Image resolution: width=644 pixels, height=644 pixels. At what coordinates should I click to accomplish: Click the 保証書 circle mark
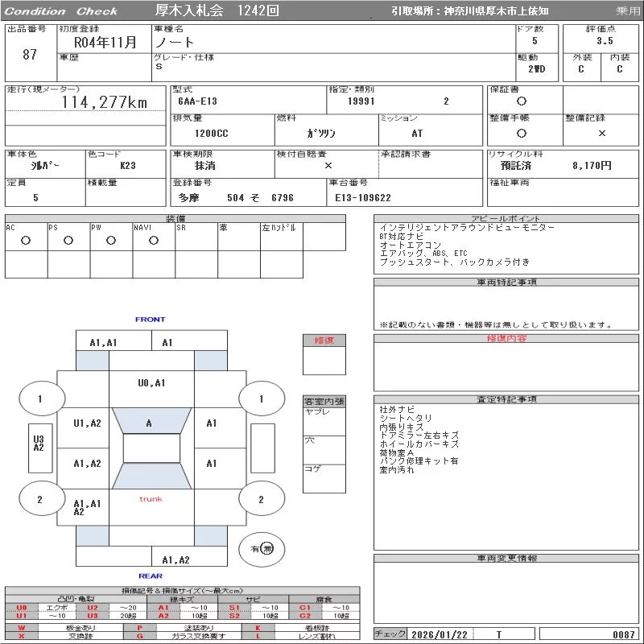[522, 101]
